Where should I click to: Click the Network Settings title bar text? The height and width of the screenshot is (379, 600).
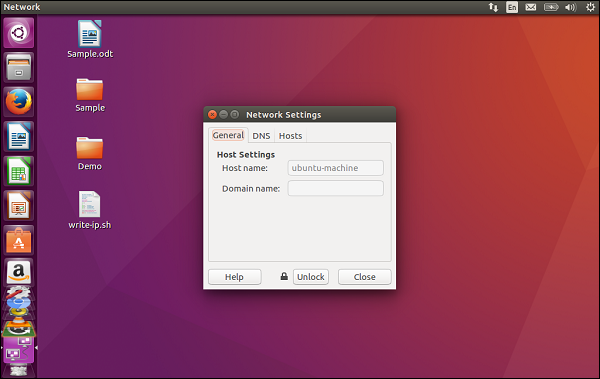[x=284, y=115]
